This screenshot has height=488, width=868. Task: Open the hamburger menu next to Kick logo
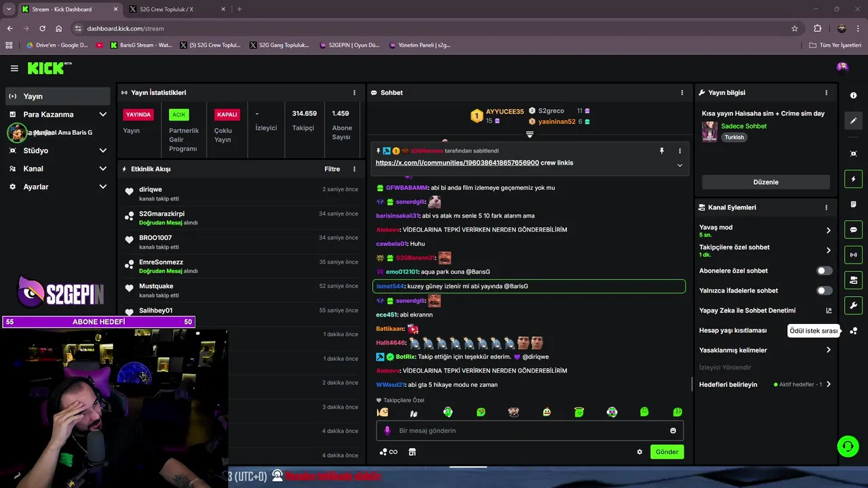pyautogui.click(x=14, y=68)
